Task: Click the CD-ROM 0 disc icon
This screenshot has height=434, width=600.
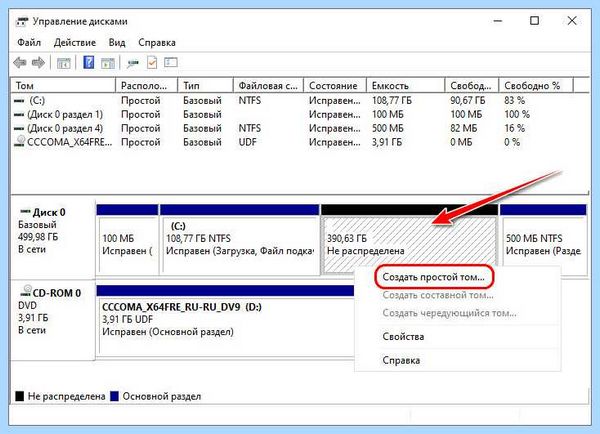Action: click(x=26, y=291)
